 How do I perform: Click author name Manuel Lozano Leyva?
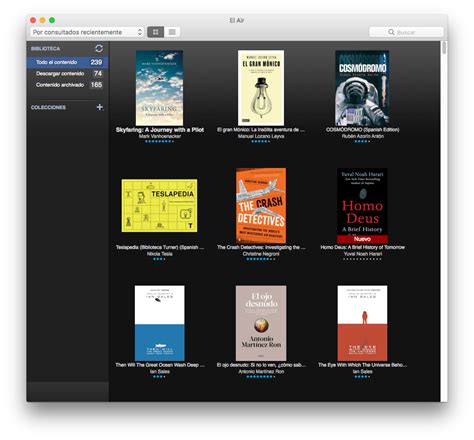(261, 136)
